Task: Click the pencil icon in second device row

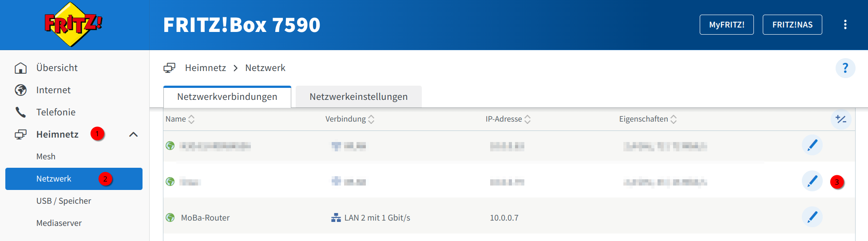Action: 812,182
